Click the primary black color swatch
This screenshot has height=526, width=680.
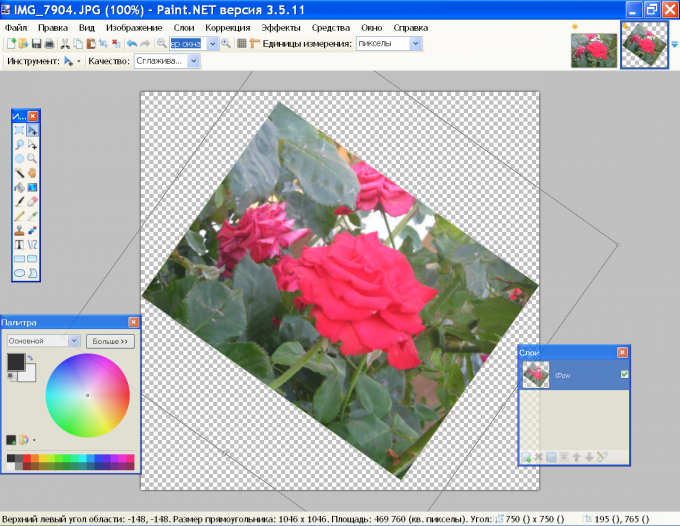pyautogui.click(x=16, y=362)
